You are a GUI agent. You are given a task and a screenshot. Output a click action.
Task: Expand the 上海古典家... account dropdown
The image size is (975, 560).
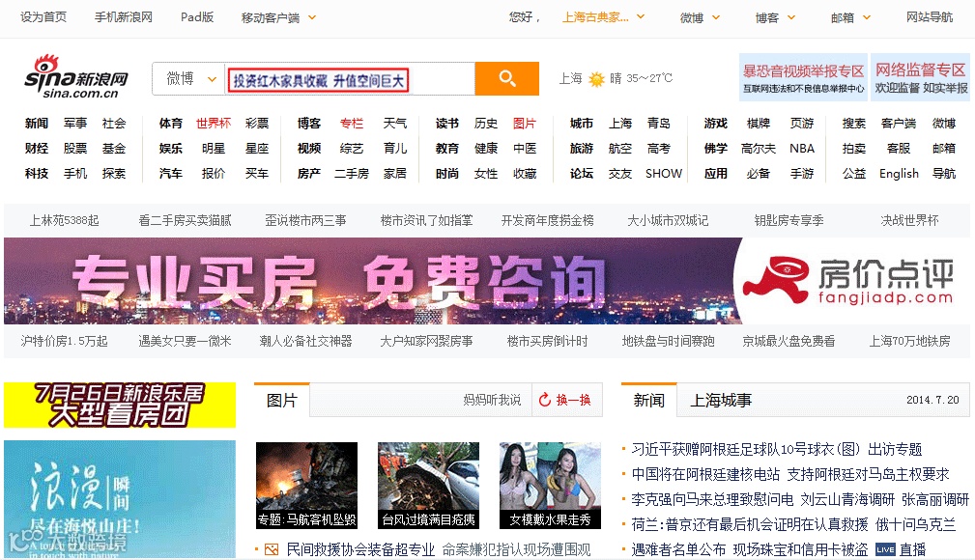pos(641,16)
